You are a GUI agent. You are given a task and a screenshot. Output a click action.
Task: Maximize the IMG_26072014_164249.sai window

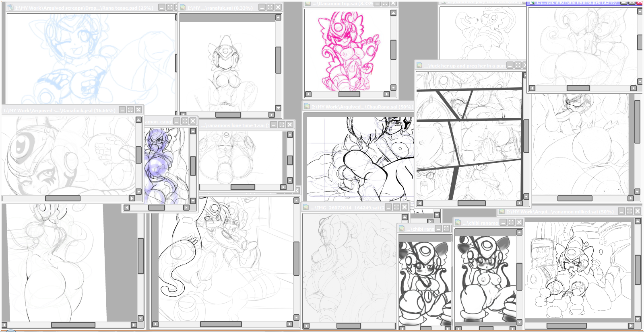(x=396, y=207)
